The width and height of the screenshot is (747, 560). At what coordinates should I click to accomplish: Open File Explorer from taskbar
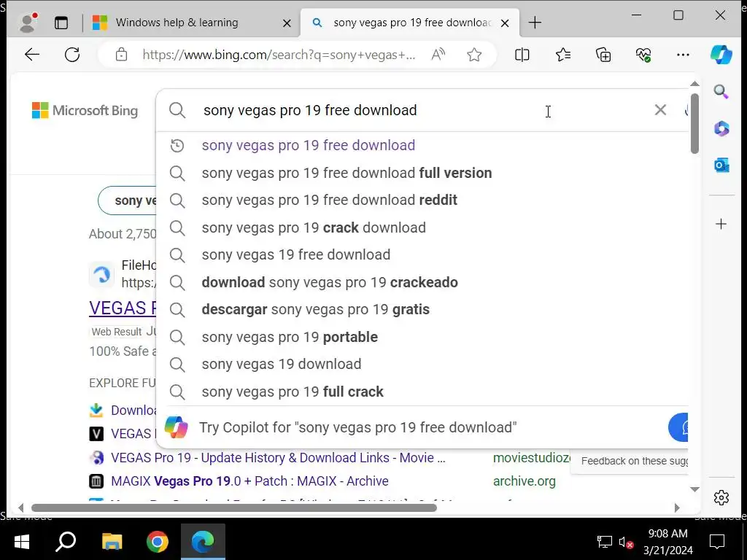pos(112,542)
